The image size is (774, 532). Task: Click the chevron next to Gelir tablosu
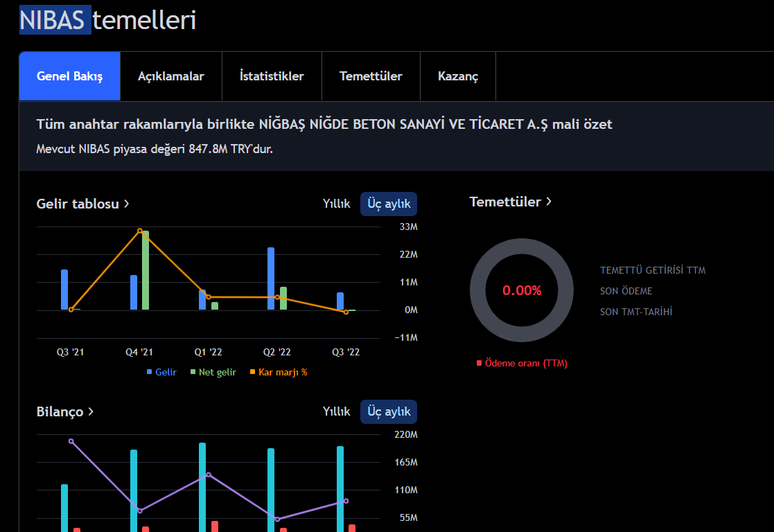tap(126, 204)
